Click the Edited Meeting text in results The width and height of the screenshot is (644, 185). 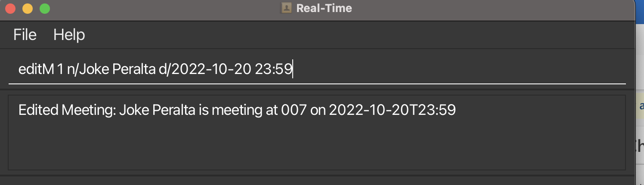[x=67, y=111]
